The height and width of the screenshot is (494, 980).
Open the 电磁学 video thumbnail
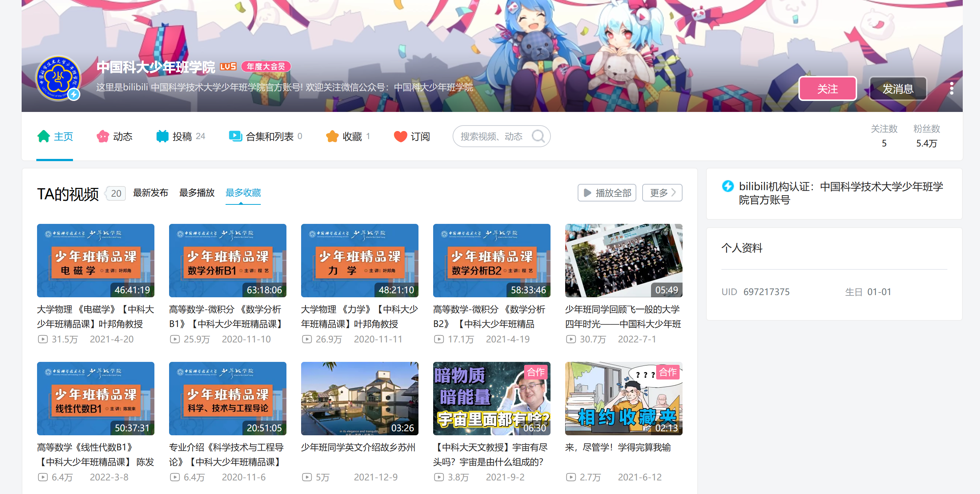tap(95, 260)
